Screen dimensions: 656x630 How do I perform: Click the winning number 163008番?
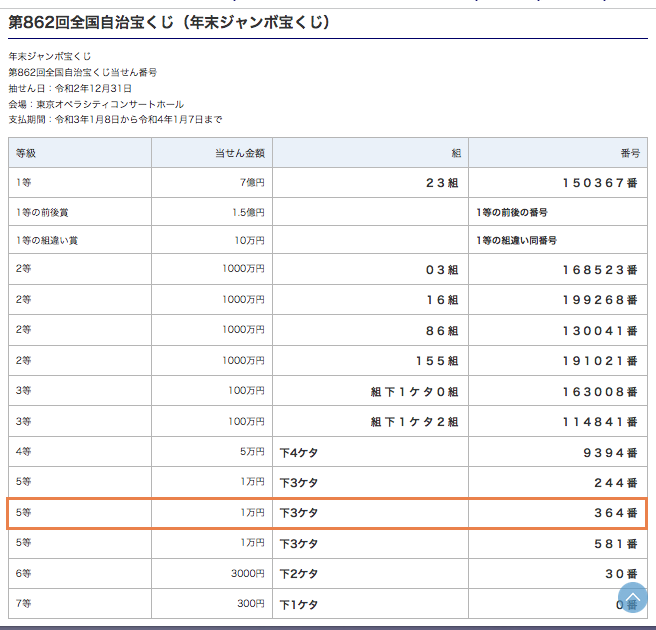(x=600, y=392)
